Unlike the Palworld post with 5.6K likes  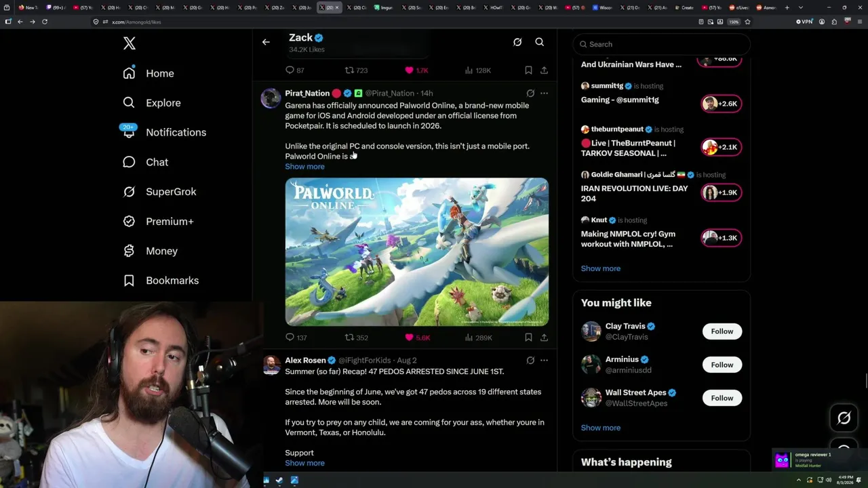click(x=409, y=338)
